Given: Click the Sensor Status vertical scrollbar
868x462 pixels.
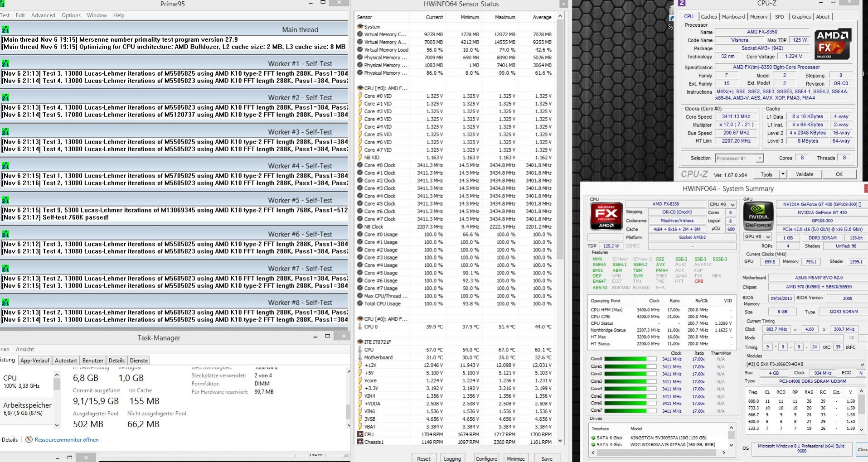Looking at the screenshot, I should 560,229.
